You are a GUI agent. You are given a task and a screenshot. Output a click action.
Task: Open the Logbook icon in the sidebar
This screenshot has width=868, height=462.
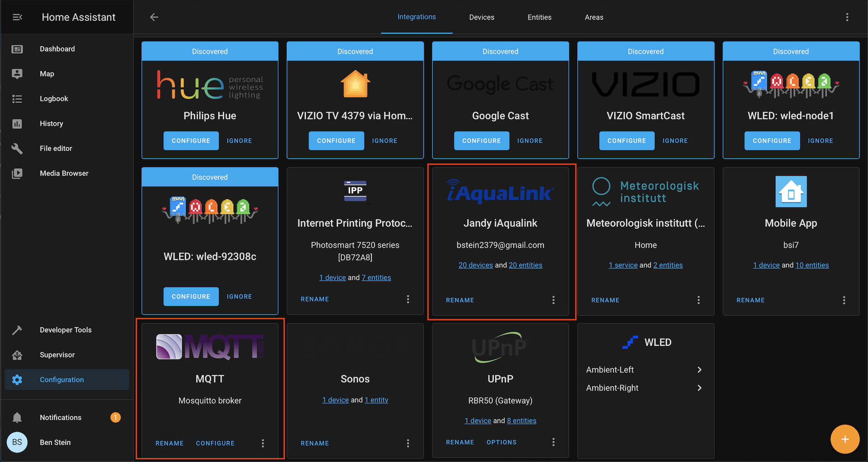click(17, 99)
